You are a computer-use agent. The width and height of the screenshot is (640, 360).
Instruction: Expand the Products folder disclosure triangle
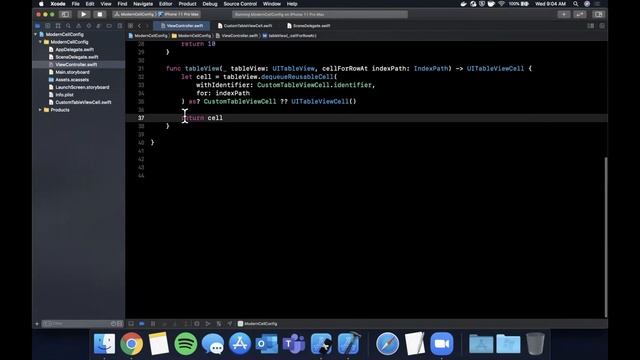click(x=40, y=110)
